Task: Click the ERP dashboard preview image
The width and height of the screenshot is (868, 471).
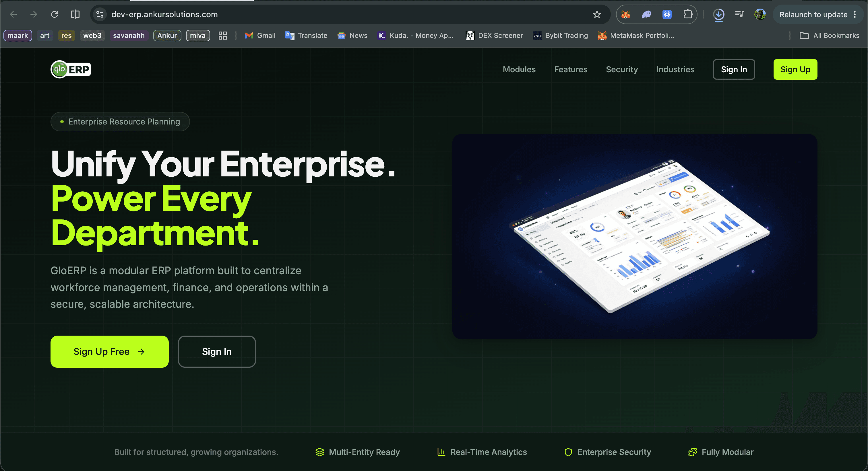Action: click(635, 236)
